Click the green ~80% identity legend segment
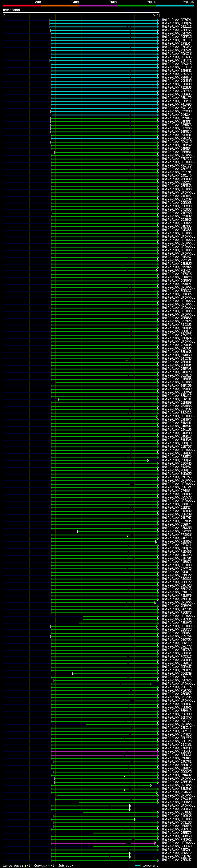 (x=137, y=6)
